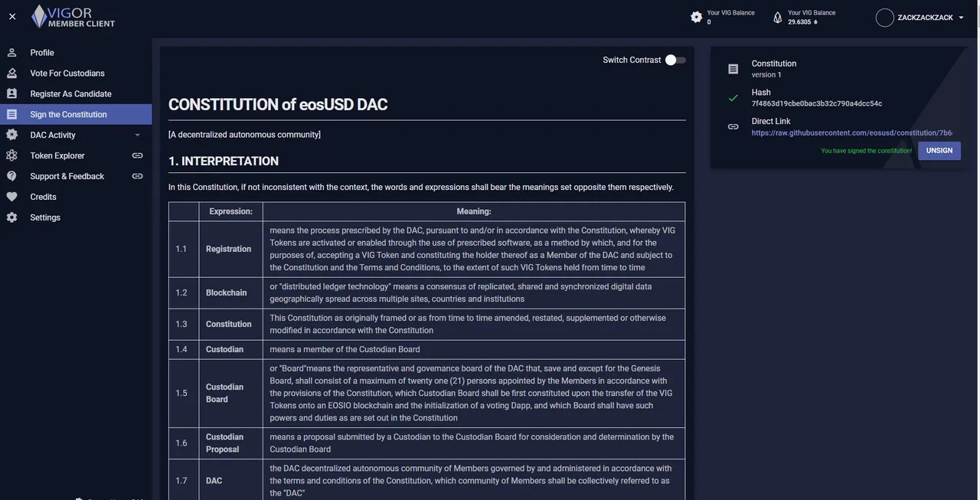Click the Support & Feedback help icon
Image resolution: width=980 pixels, height=500 pixels.
[x=11, y=176]
